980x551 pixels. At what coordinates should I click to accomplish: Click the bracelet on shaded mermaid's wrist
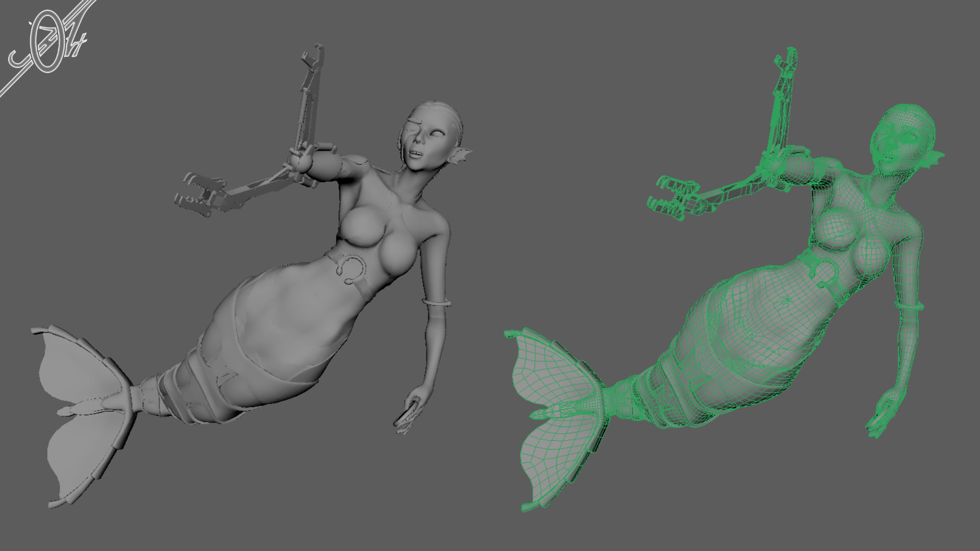click(x=437, y=303)
